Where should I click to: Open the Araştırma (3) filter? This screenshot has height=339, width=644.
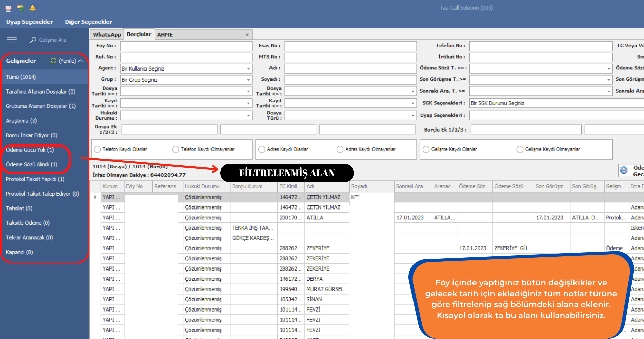pyautogui.click(x=21, y=121)
